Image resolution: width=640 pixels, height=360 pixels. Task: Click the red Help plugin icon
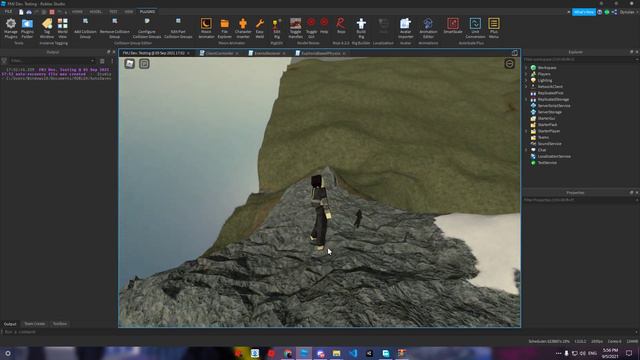324,25
